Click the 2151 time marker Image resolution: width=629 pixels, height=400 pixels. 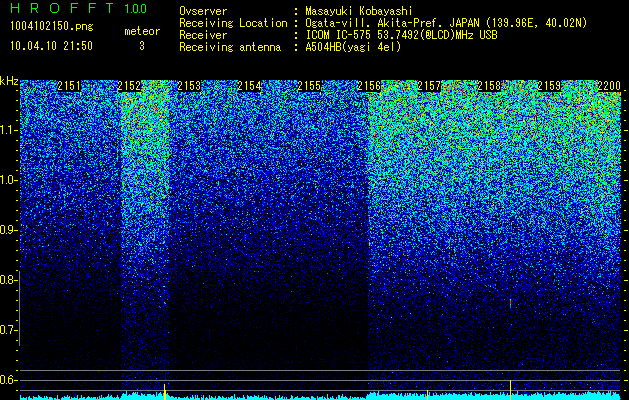click(69, 86)
